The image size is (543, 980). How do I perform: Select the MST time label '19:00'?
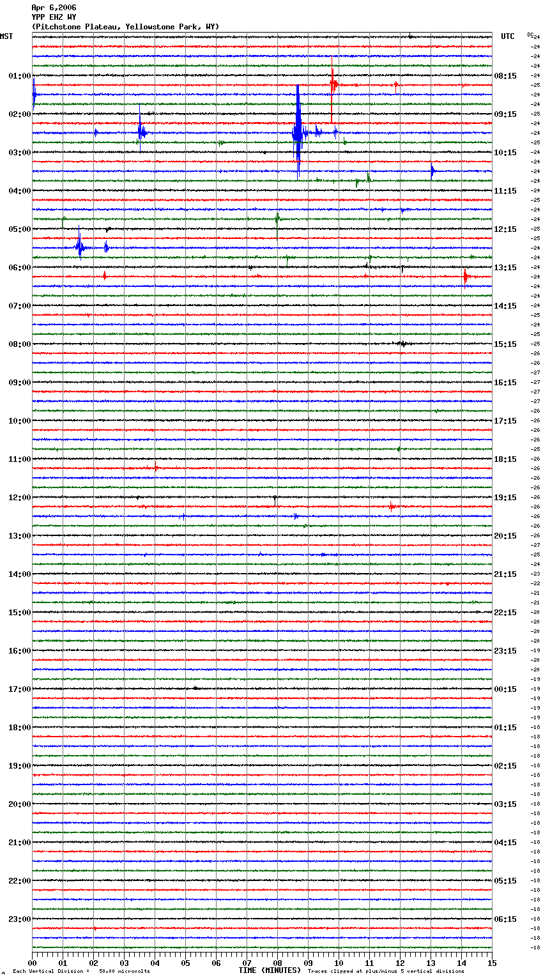click(20, 766)
